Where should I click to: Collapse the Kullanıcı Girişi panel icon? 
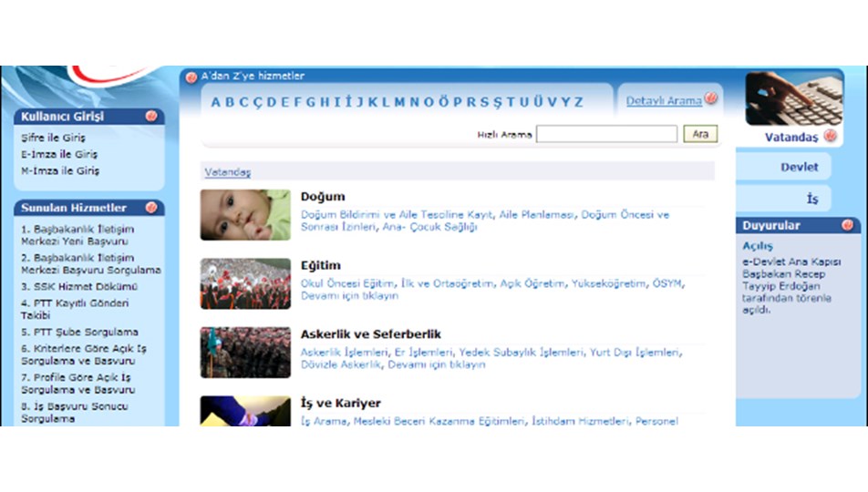[151, 117]
